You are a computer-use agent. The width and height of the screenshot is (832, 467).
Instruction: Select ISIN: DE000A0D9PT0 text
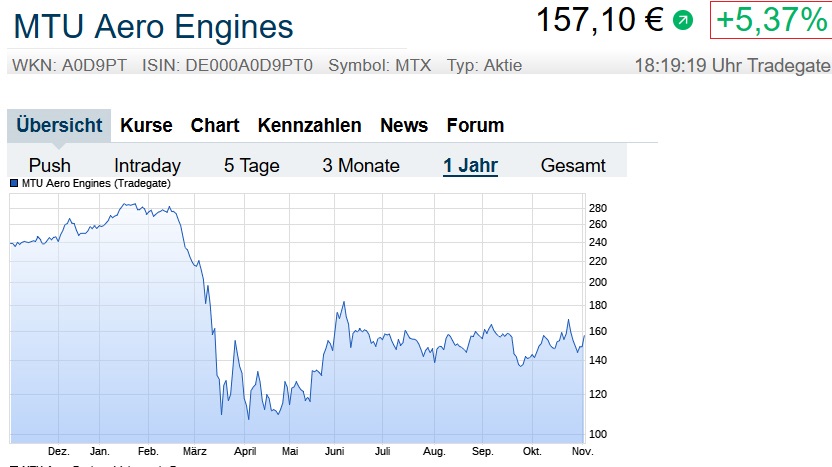227,65
